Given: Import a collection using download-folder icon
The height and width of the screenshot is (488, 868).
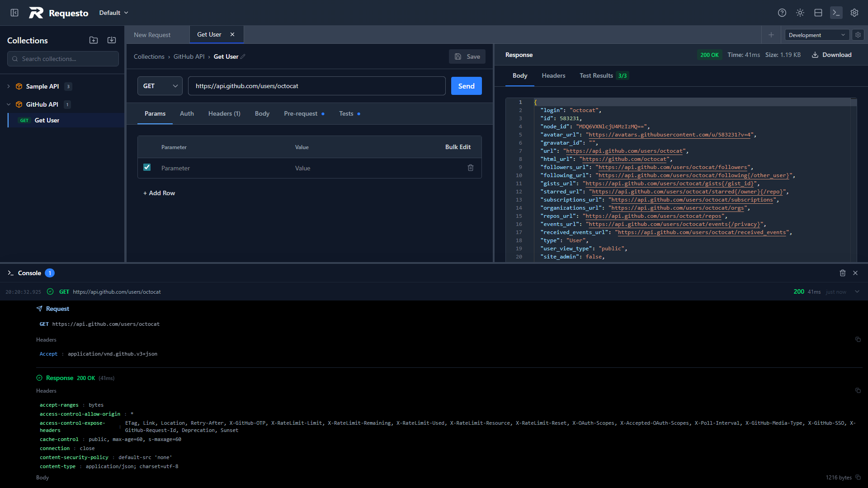Looking at the screenshot, I should pos(112,40).
